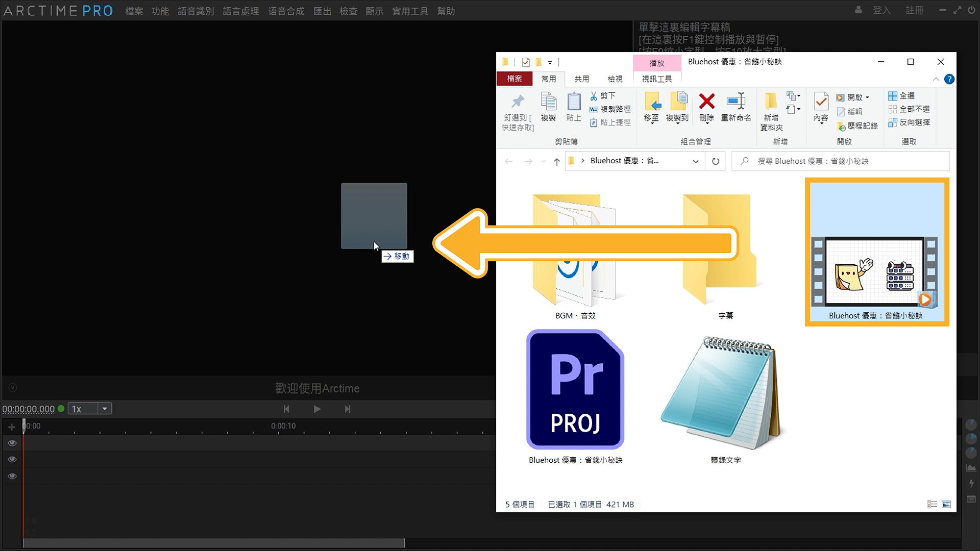980x551 pixels.
Task: Click Pin to Quick Access icon
Action: (518, 102)
